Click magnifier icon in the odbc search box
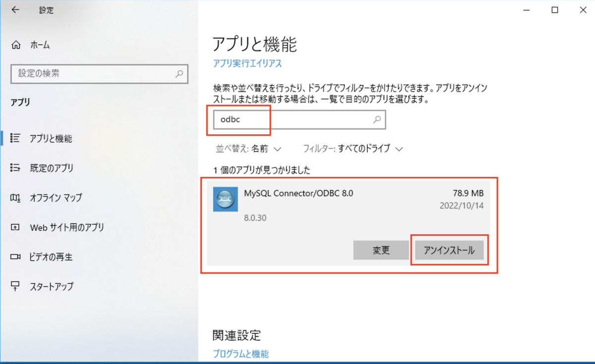This screenshot has width=595, height=364. (x=377, y=119)
